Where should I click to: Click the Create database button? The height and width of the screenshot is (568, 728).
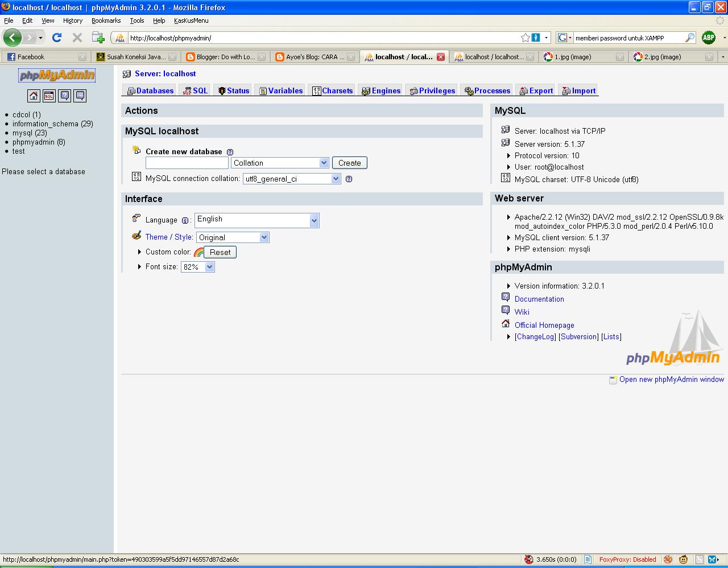(350, 163)
